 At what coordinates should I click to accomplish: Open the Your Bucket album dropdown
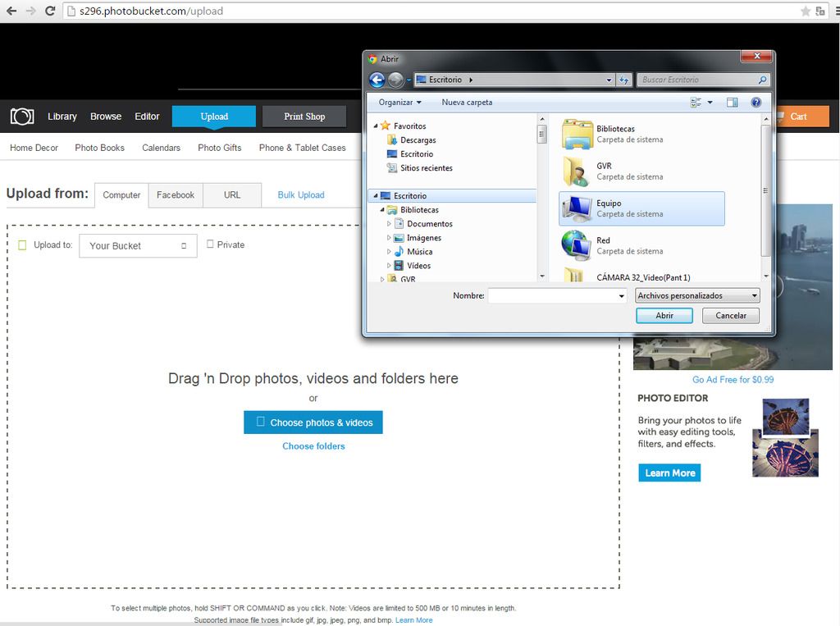click(x=138, y=245)
